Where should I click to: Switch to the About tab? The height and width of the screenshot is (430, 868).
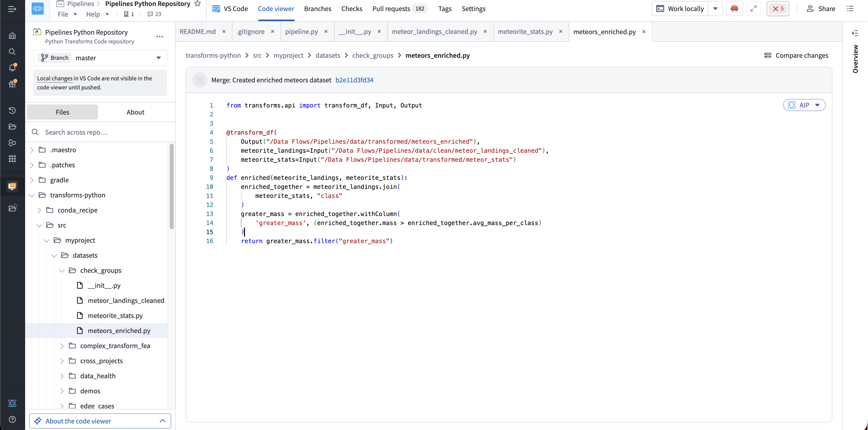(x=136, y=112)
